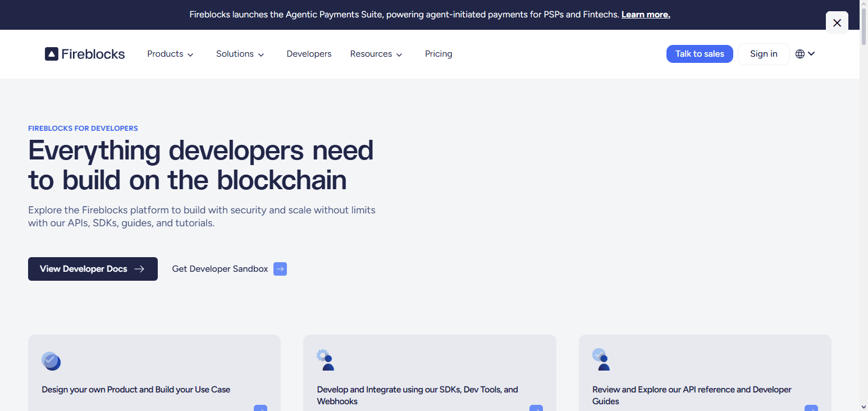Image resolution: width=868 pixels, height=411 pixels.
Task: Click the checkmark icon on Design your own Product card
Action: tap(51, 361)
